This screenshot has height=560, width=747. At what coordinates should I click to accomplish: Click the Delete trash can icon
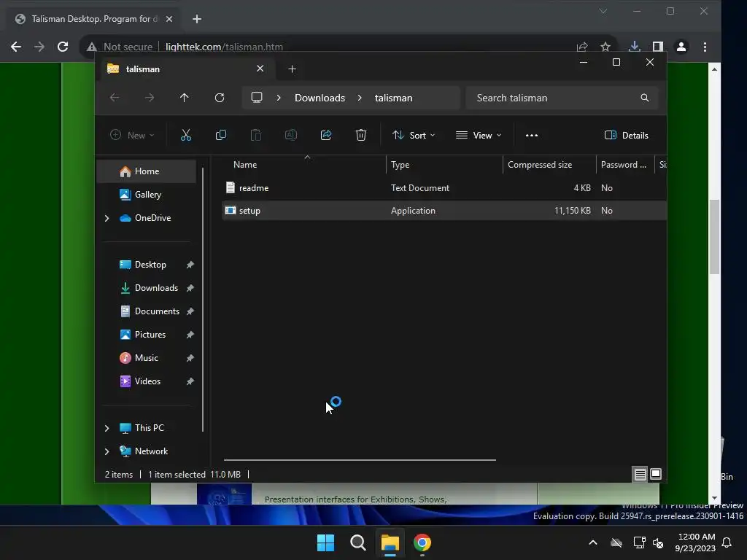(361, 135)
